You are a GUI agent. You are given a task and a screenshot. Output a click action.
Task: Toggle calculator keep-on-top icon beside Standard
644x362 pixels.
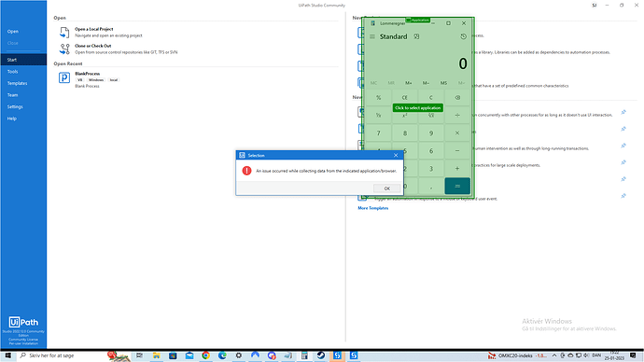point(416,36)
